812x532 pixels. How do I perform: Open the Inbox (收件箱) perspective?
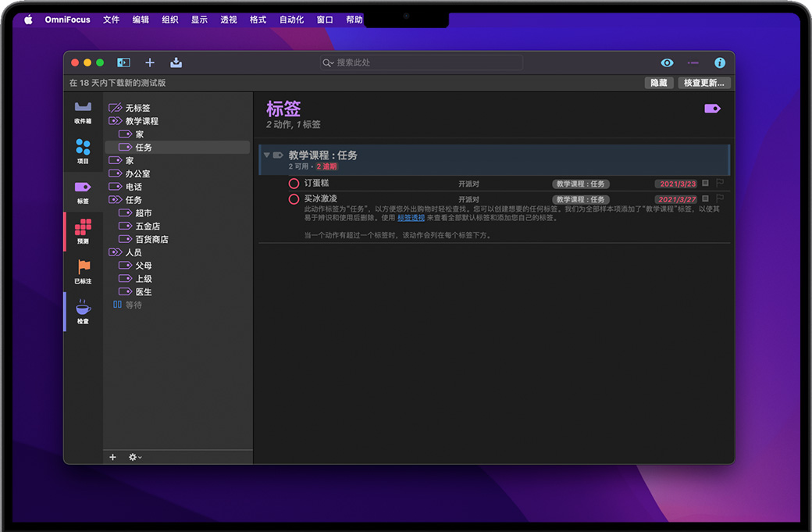coord(83,111)
